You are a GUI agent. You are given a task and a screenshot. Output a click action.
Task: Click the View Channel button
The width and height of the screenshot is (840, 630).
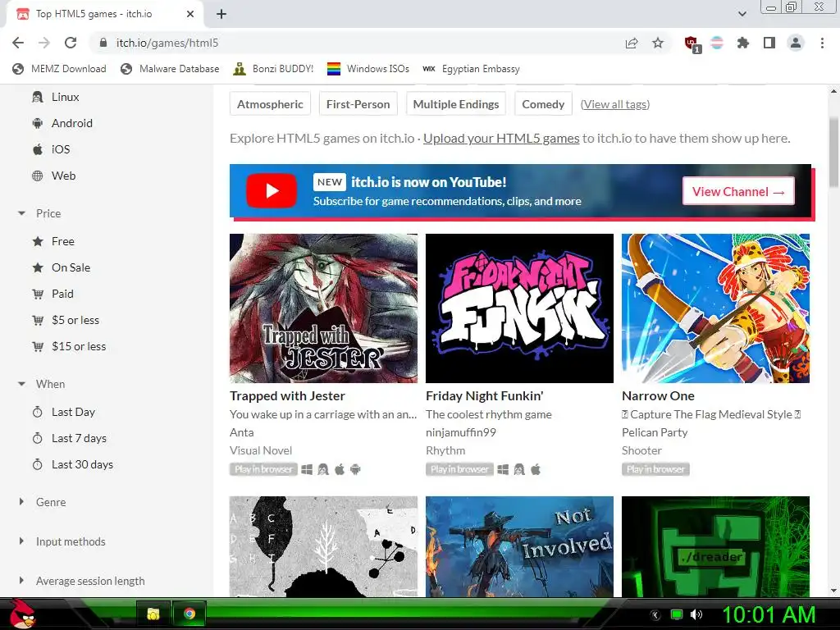[x=738, y=191]
